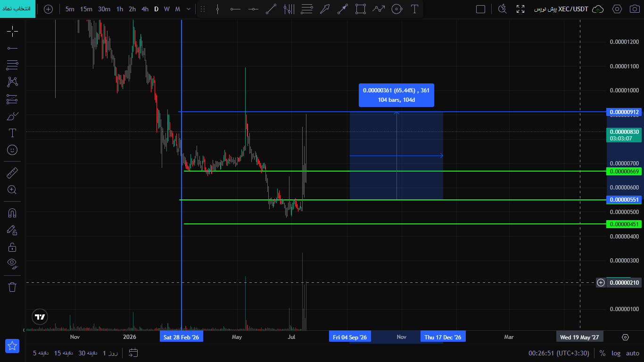Open the Fibonacci retracement tool
The image size is (644, 362).
[x=12, y=65]
